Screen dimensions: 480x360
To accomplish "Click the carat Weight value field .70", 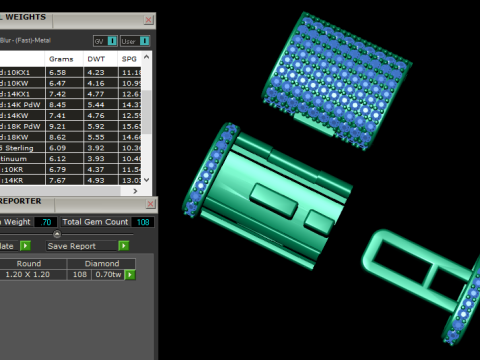I will click(x=46, y=222).
